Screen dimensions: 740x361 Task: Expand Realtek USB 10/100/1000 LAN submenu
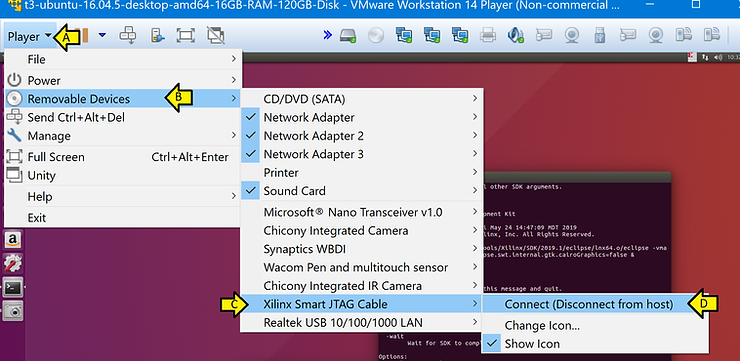pyautogui.click(x=362, y=323)
